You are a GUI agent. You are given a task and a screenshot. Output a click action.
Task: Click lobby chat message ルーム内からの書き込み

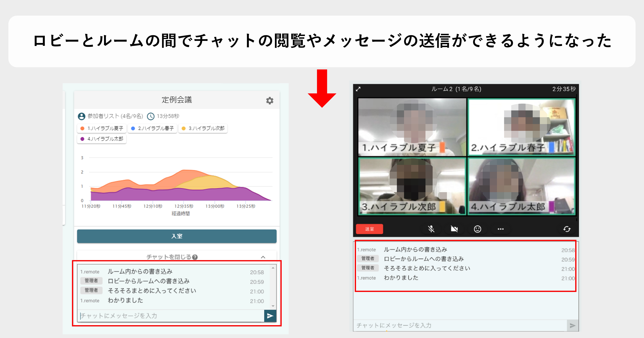140,272
